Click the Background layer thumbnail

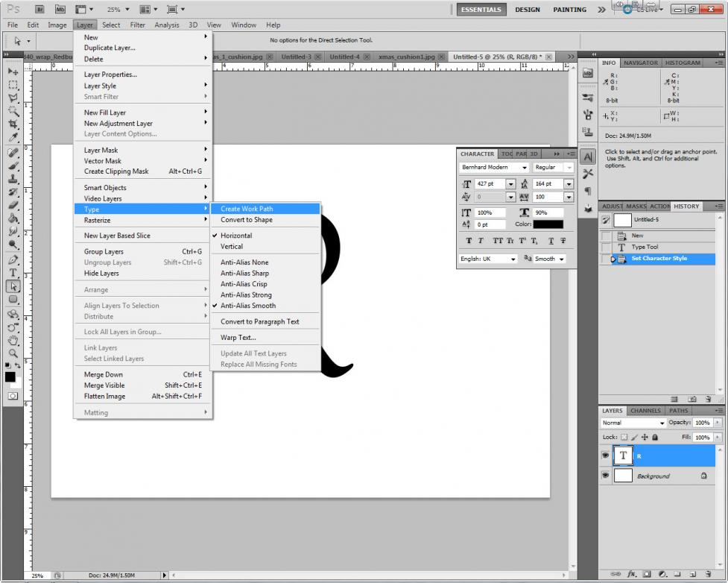[x=623, y=475]
